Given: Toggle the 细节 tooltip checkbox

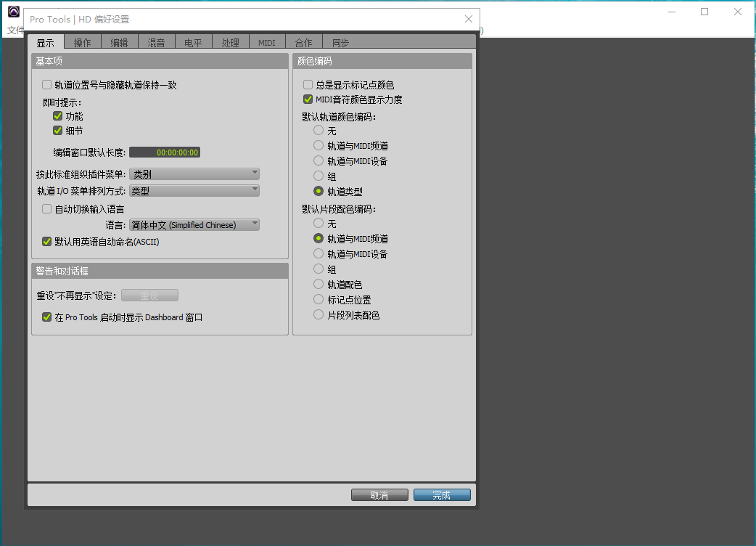Looking at the screenshot, I should [58, 131].
